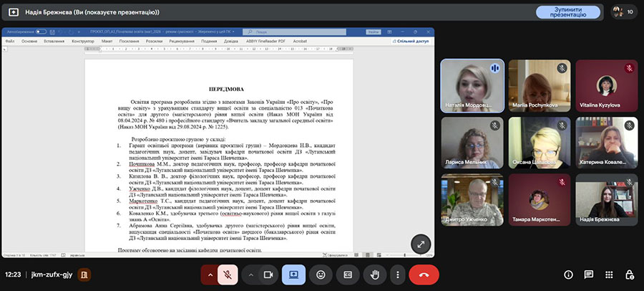This screenshot has height=291, width=644.
Task: Click the present screen icon
Action: tap(294, 275)
